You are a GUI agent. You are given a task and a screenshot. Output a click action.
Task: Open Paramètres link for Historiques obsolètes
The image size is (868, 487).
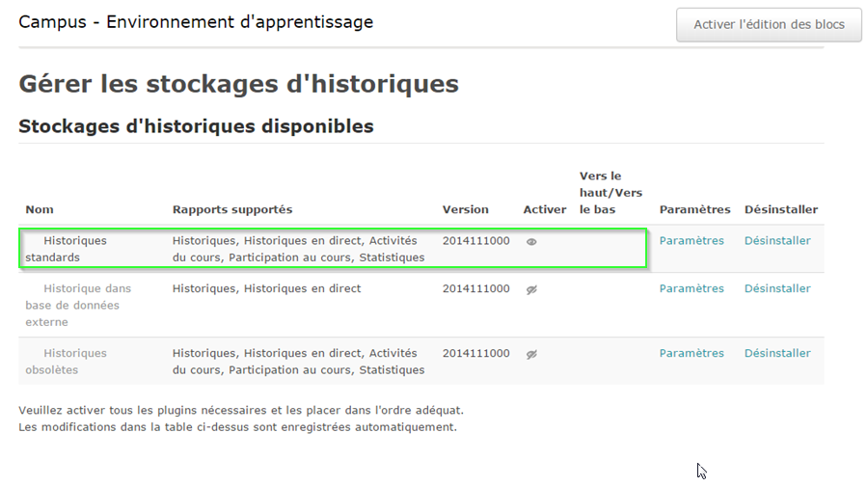691,353
